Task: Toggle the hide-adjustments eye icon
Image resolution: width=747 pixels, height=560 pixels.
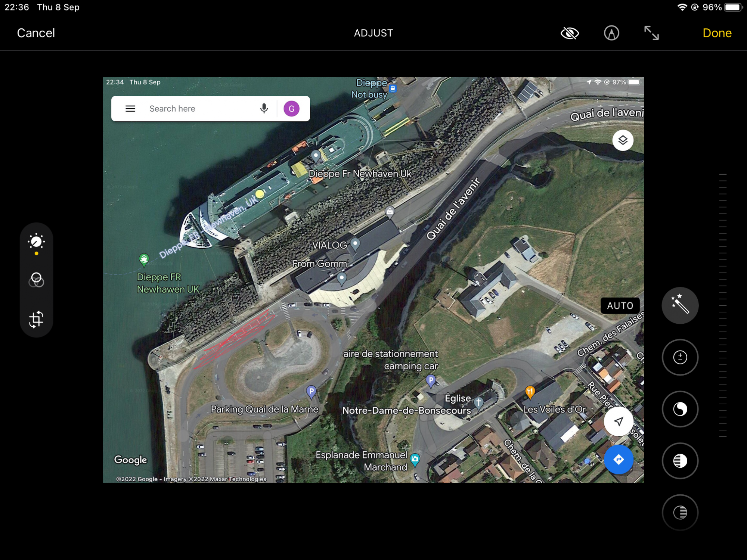Action: click(570, 33)
